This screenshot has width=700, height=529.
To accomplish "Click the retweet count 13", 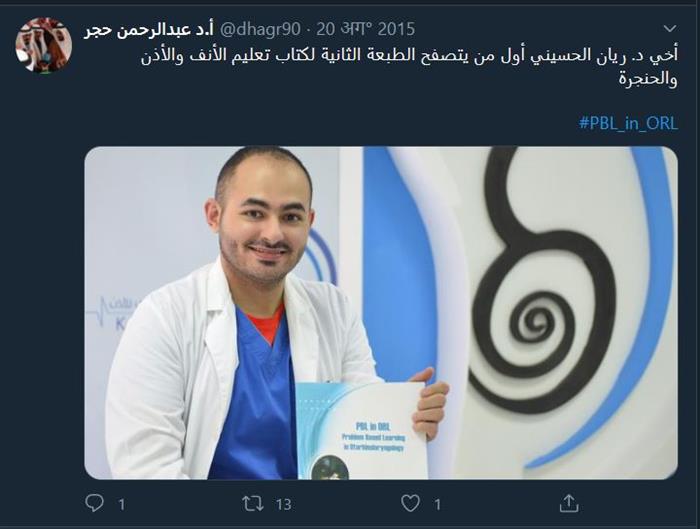I will click(283, 504).
